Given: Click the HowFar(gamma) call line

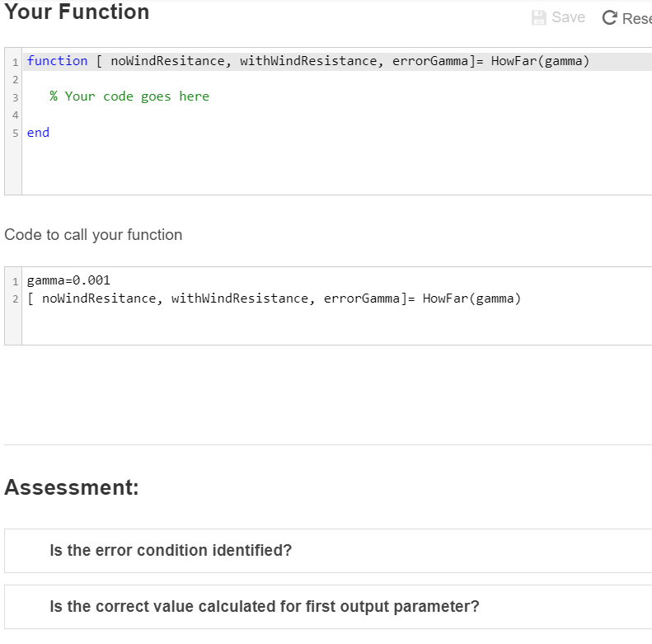Looking at the screenshot, I should 274,298.
